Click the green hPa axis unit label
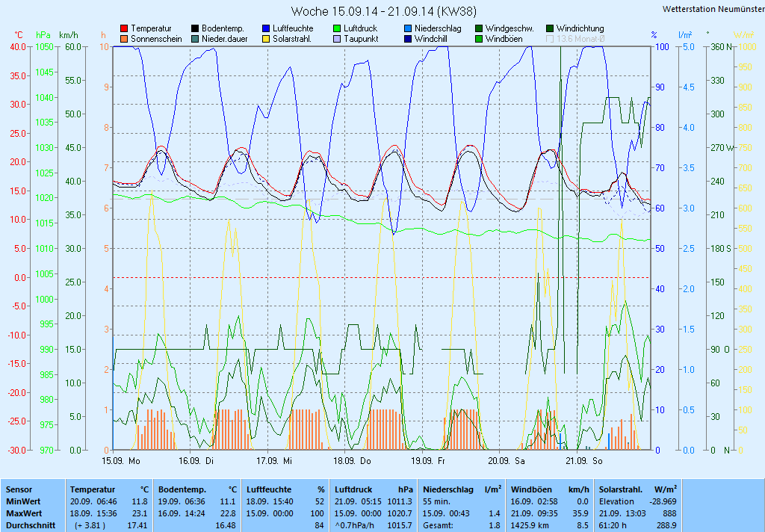Viewport: 765px width, 532px height. 43,35
